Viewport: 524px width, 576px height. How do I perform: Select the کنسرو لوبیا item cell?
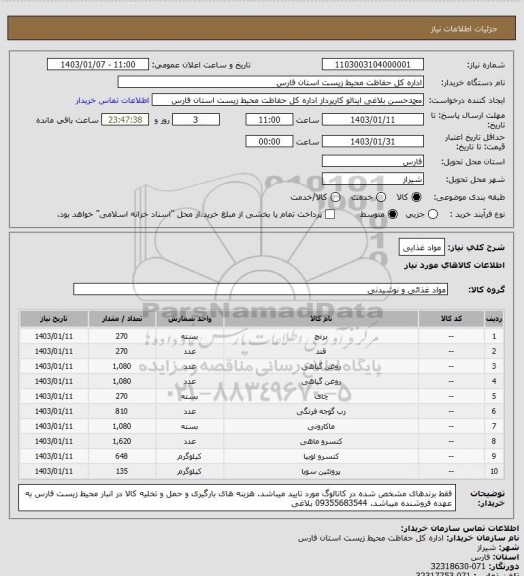pos(321,457)
